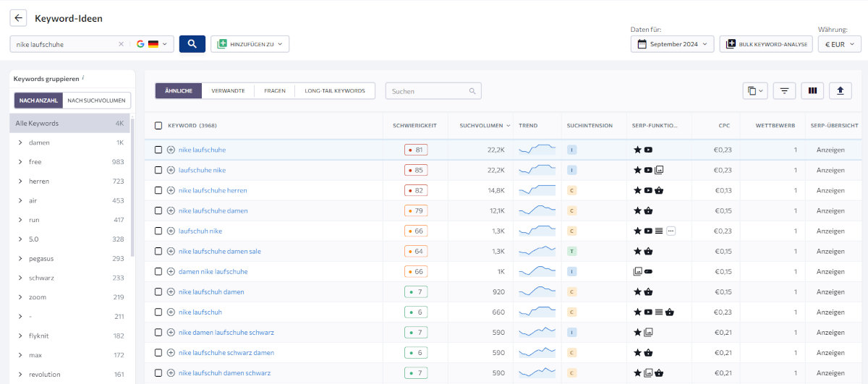Screen dimensions: 868x384
Task: Check the box for 'nike laufschuhe'
Action: click(158, 150)
